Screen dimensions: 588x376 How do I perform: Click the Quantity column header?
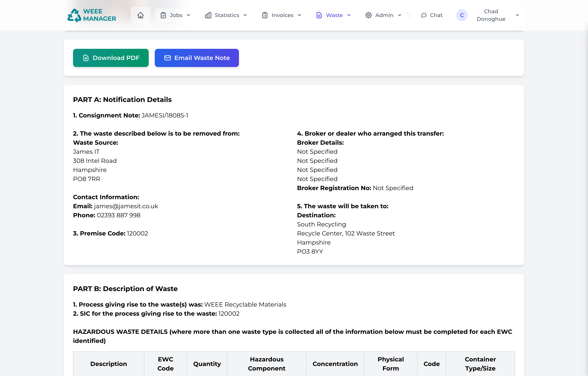(x=207, y=364)
